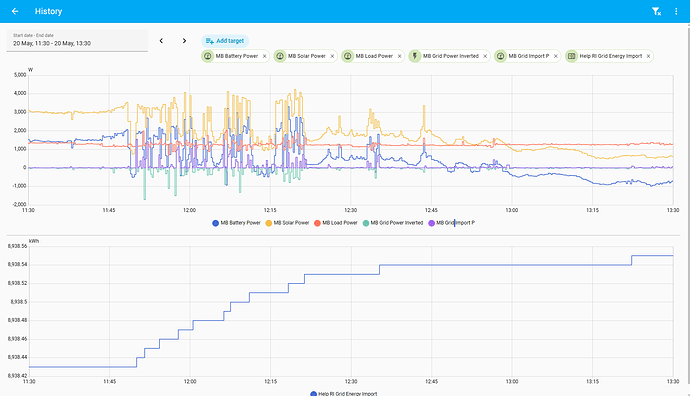The image size is (690, 396).
Task: Click the Help RI Grid Energy Import counter icon
Action: click(x=571, y=56)
